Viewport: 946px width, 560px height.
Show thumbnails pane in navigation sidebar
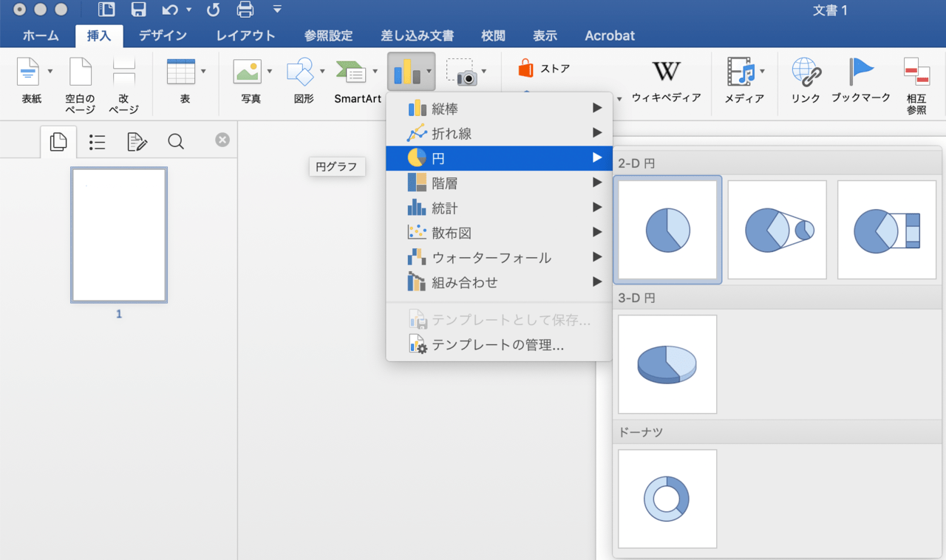tap(58, 141)
